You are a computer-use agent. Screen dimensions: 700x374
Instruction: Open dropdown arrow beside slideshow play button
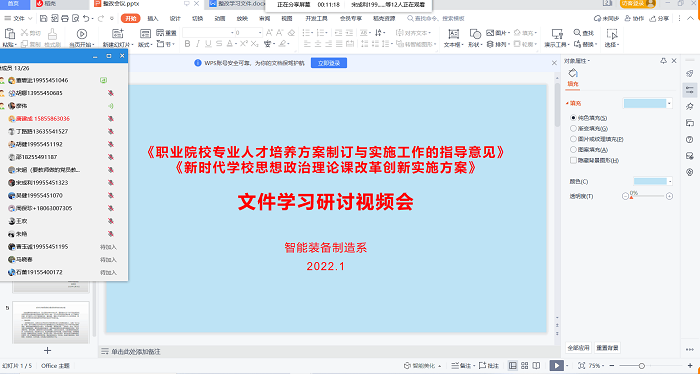tap(567, 366)
